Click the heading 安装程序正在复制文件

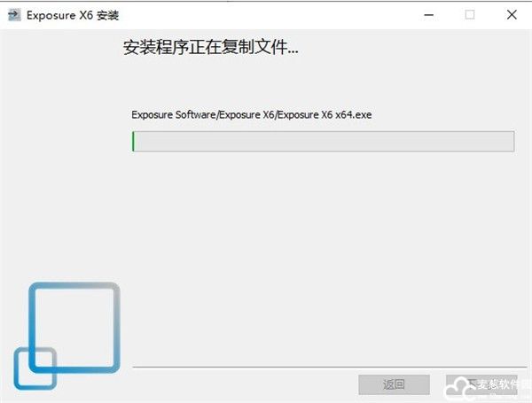click(211, 47)
